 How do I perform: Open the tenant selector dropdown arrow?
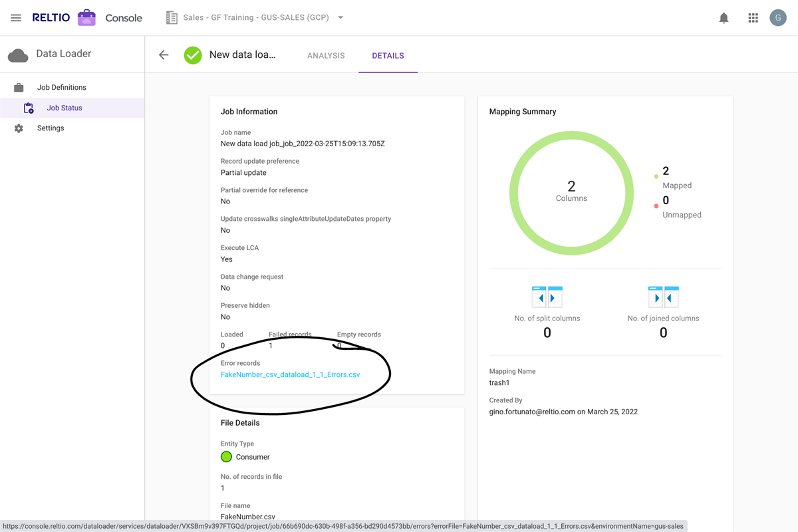(340, 18)
